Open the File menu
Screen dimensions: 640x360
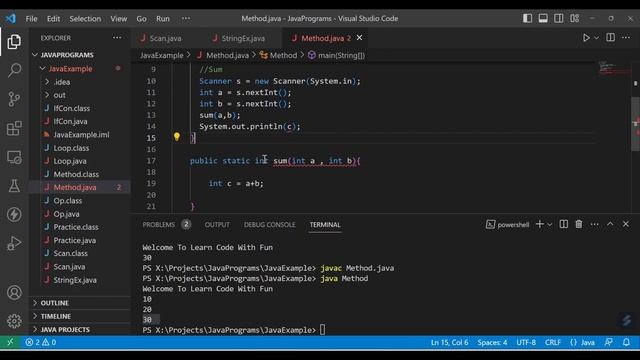pyautogui.click(x=31, y=19)
